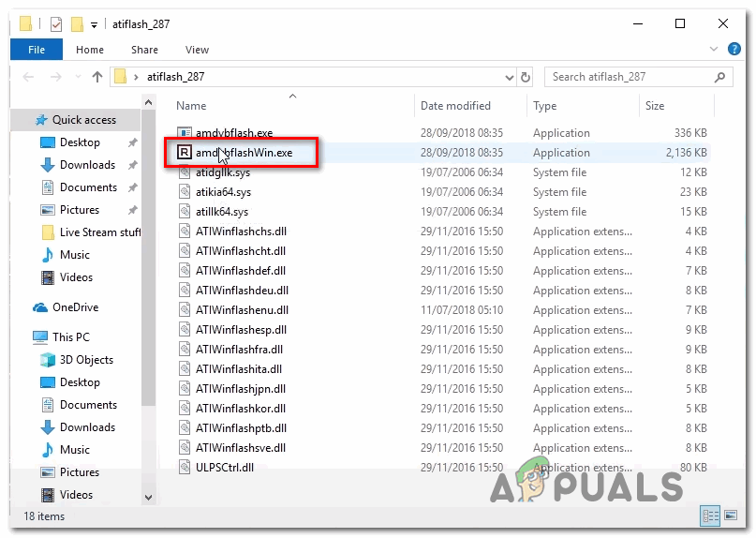Select the ATIWinflashesp.dll file
The height and width of the screenshot is (538, 756).
[241, 330]
